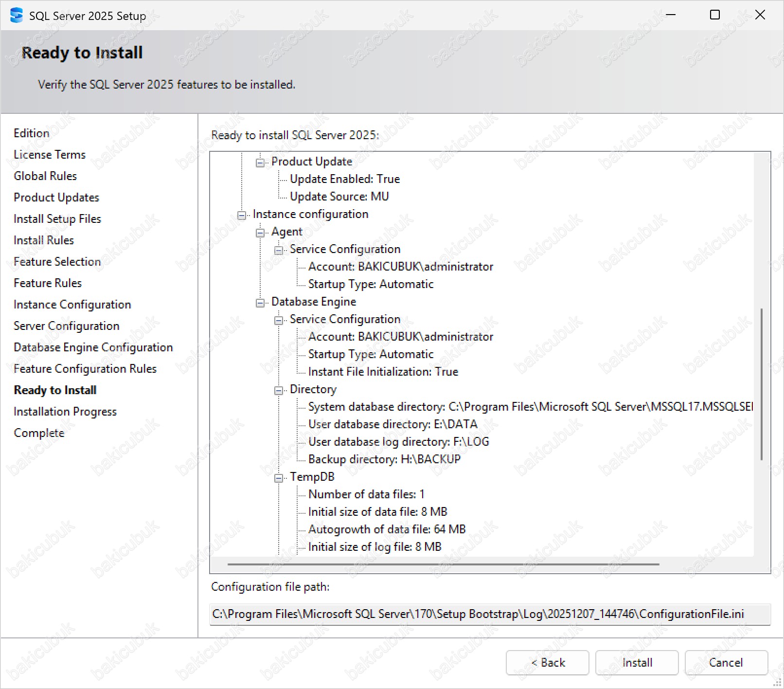Collapse the Database Engine node
This screenshot has height=689, width=784.
coord(260,303)
